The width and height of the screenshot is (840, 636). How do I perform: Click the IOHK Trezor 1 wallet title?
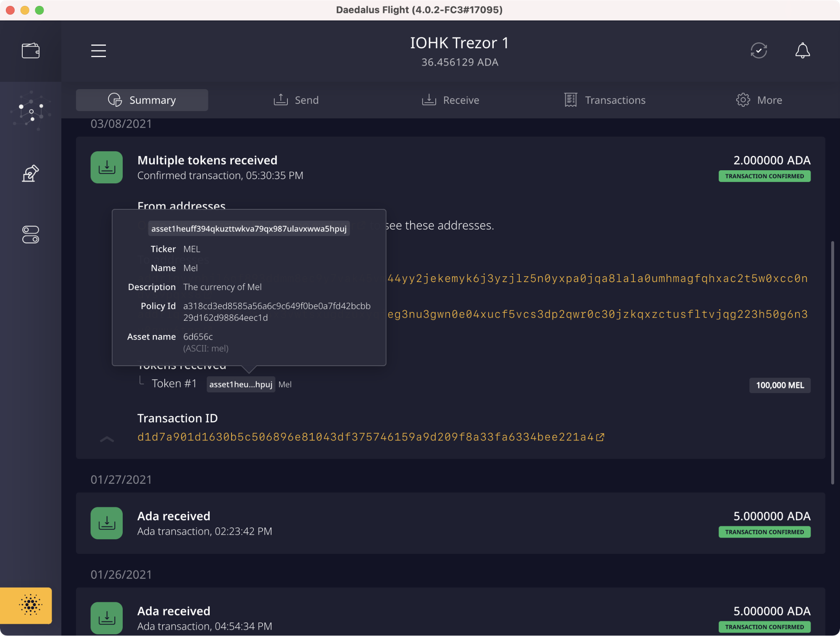click(460, 43)
